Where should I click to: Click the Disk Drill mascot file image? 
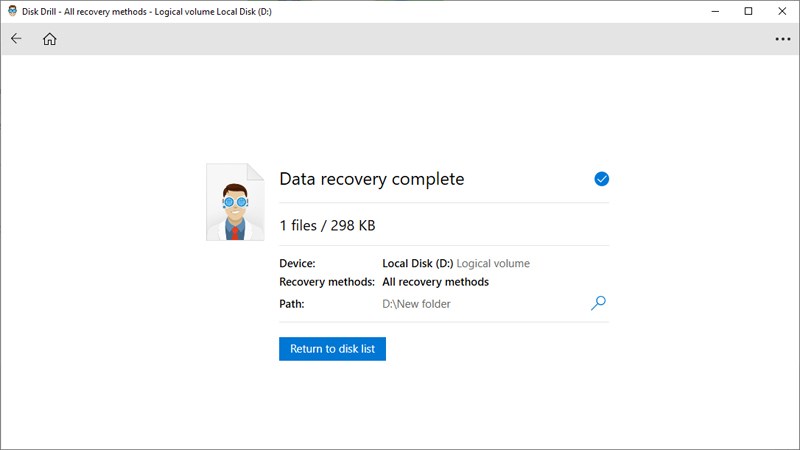pos(235,202)
